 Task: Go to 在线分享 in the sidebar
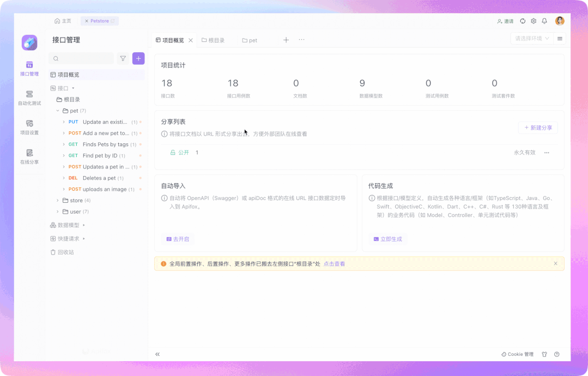(29, 157)
